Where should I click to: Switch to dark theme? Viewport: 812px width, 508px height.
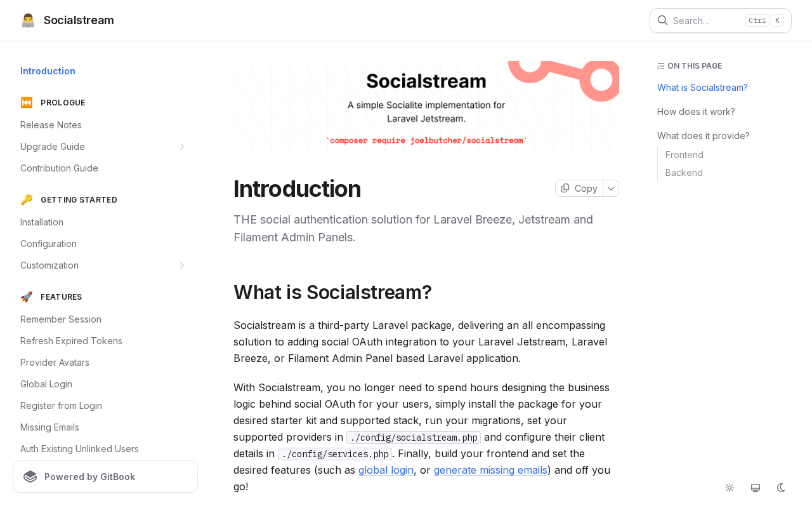click(x=781, y=488)
